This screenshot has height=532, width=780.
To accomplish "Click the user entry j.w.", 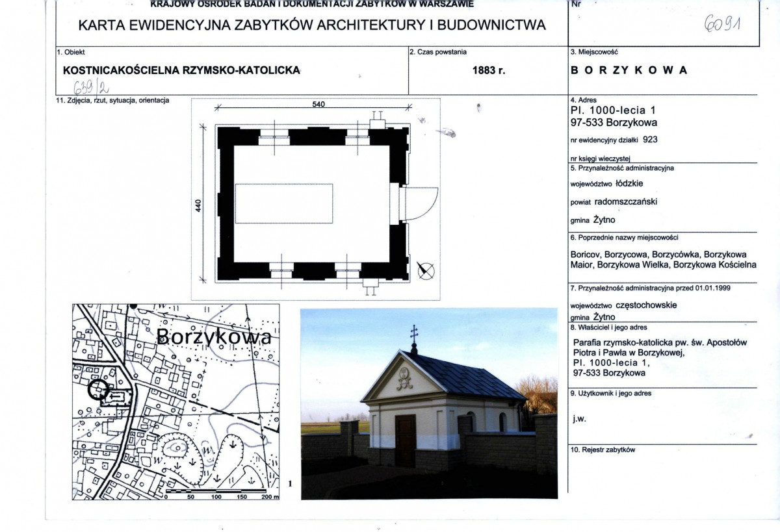I will pyautogui.click(x=580, y=419).
